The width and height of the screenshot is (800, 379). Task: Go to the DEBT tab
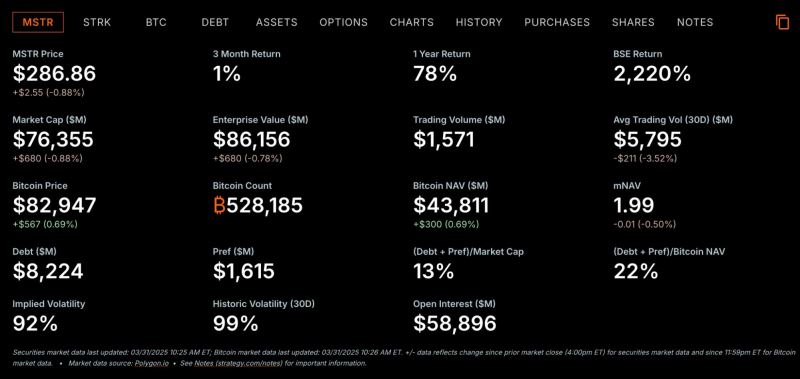tap(215, 22)
